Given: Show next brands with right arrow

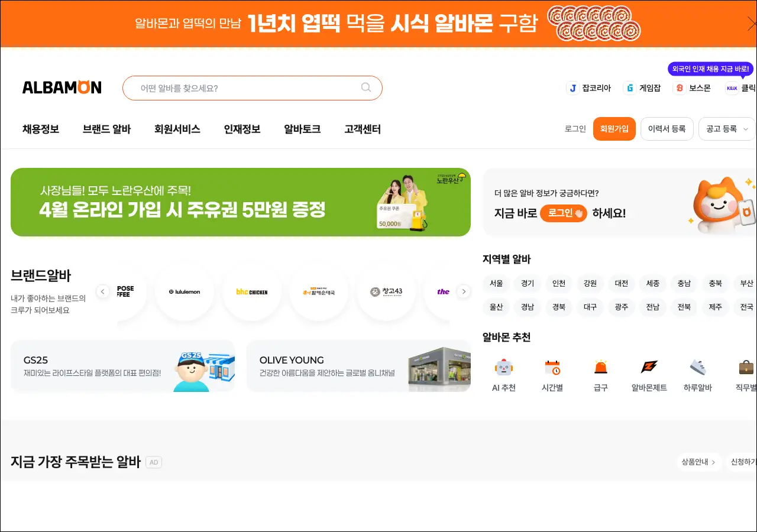Looking at the screenshot, I should 464,291.
